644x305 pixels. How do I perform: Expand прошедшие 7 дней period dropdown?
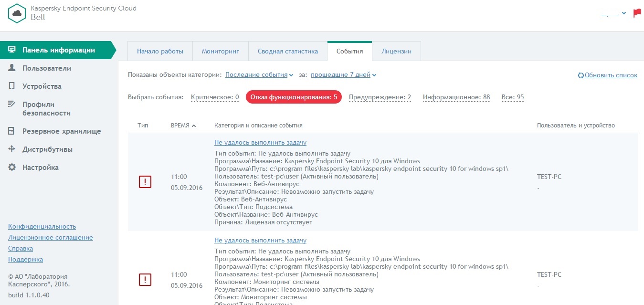[x=343, y=75]
